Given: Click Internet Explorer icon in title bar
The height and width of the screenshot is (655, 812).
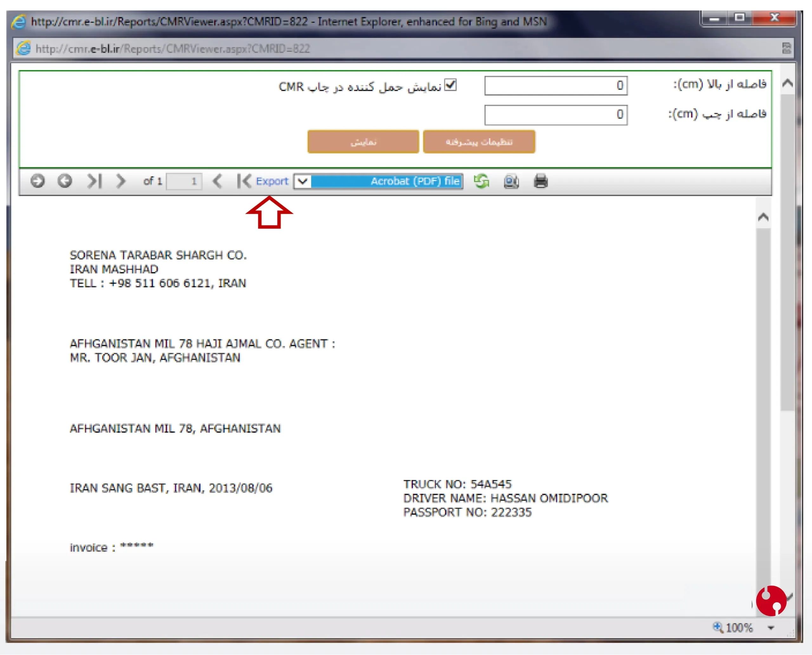Looking at the screenshot, I should click(x=18, y=22).
